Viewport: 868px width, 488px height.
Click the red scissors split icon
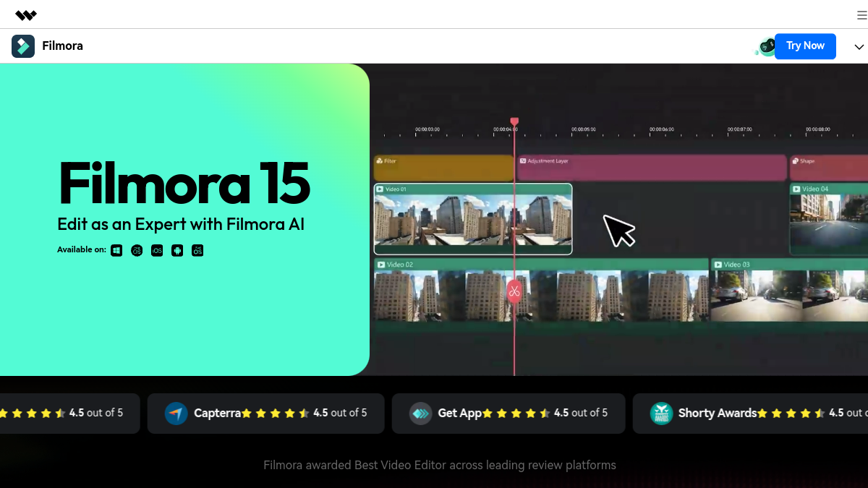[x=514, y=291]
